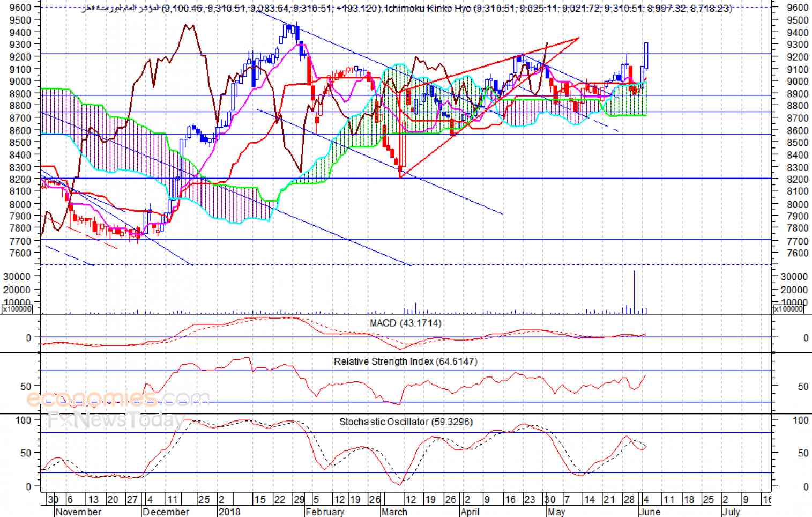Select the November month label on time axis
Viewport: 812px width, 517px height.
point(78,512)
